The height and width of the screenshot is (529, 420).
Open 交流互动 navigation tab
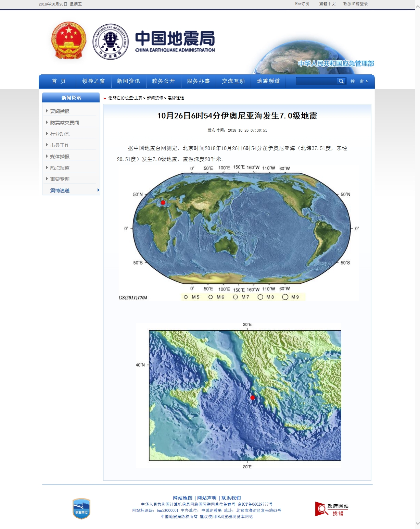(233, 81)
